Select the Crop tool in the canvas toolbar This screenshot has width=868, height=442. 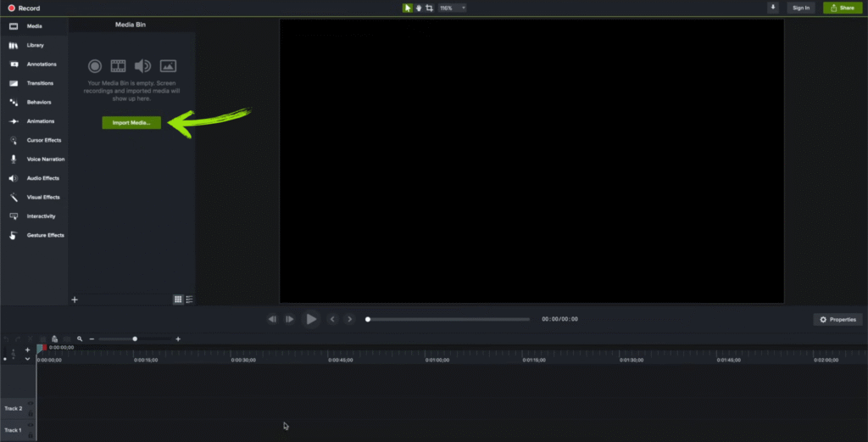430,8
